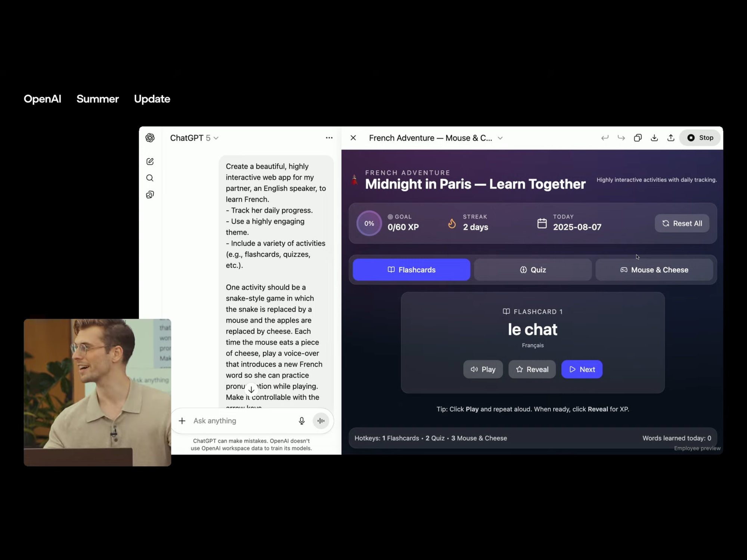
Task: Click the undo arrow in canvas toolbar
Action: [x=605, y=138]
